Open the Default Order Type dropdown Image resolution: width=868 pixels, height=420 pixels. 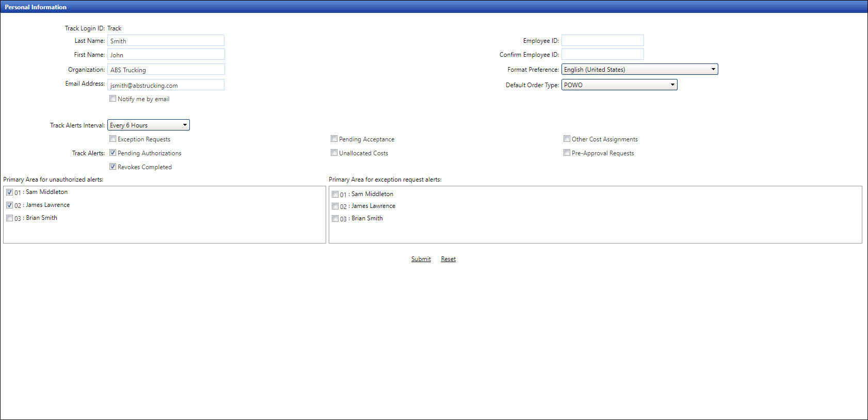pos(619,85)
